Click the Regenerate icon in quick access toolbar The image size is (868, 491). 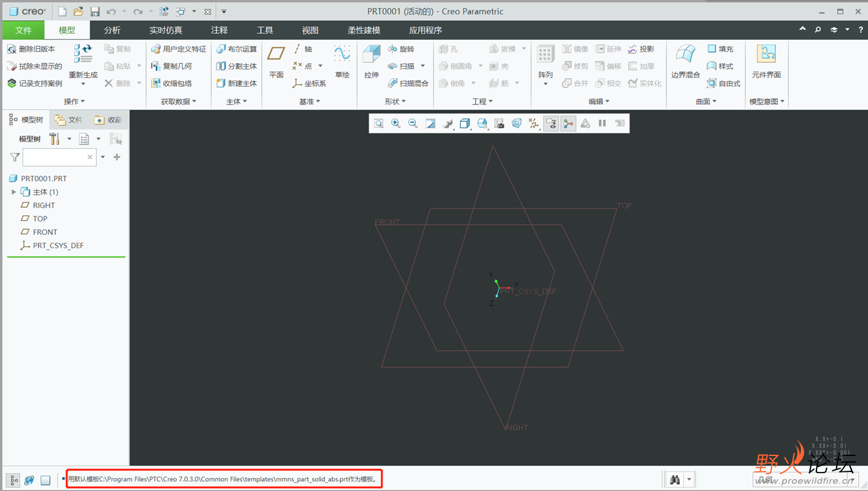tap(164, 12)
